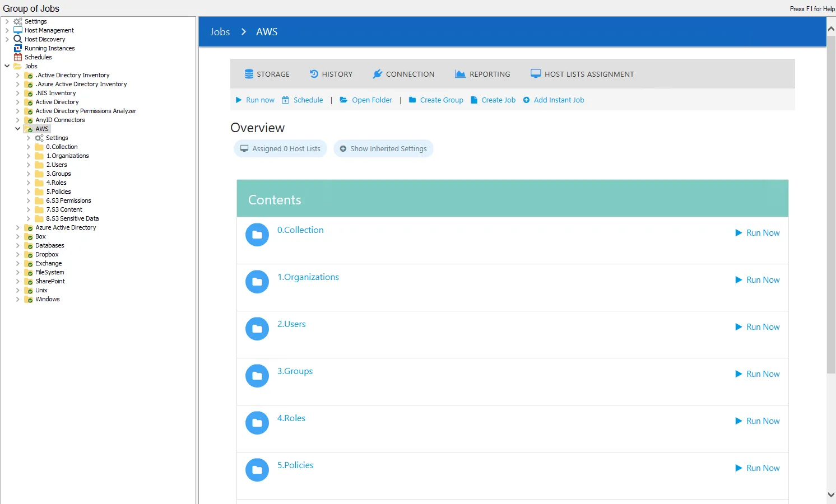Click the Show Inherited Settings plus icon
836x504 pixels.
[343, 149]
